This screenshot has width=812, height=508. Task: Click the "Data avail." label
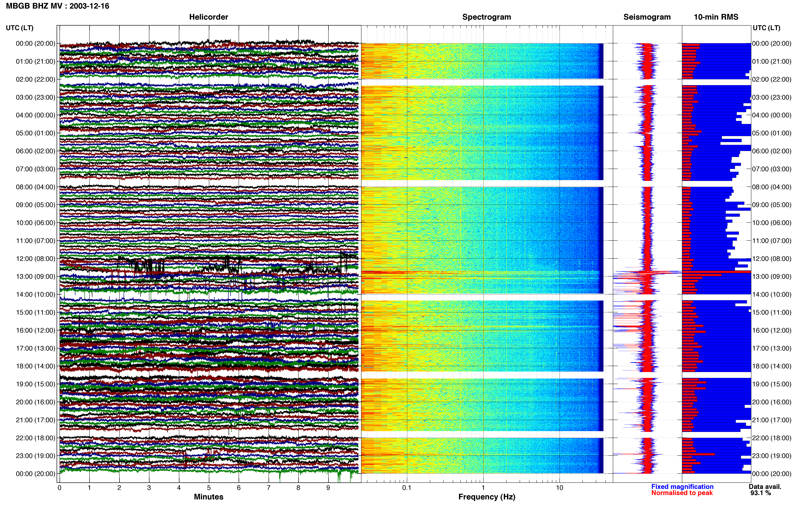(765, 487)
